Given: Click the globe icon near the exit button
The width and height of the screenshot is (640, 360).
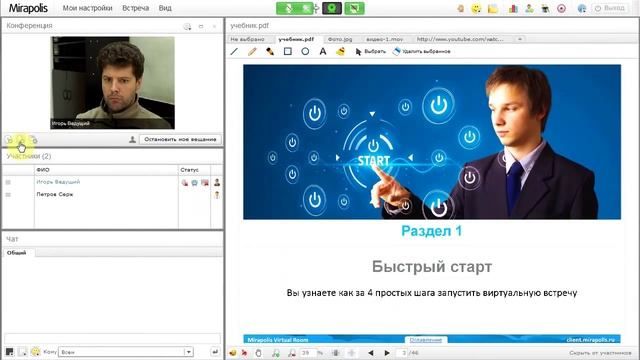Looking at the screenshot, I should (582, 8).
